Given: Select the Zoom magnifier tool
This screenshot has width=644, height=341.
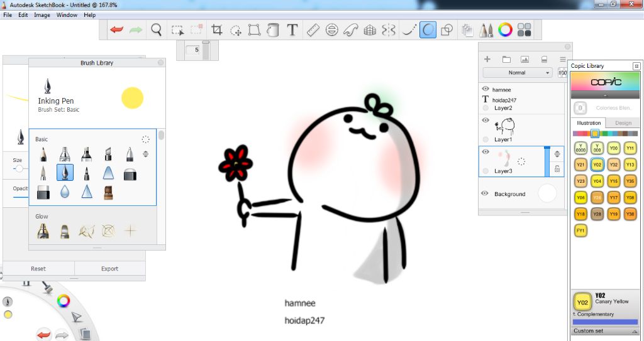Looking at the screenshot, I should pos(156,30).
